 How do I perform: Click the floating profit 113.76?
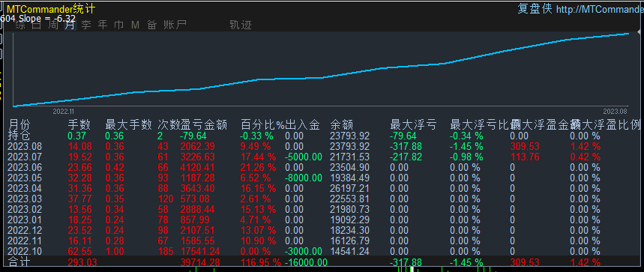(525, 157)
